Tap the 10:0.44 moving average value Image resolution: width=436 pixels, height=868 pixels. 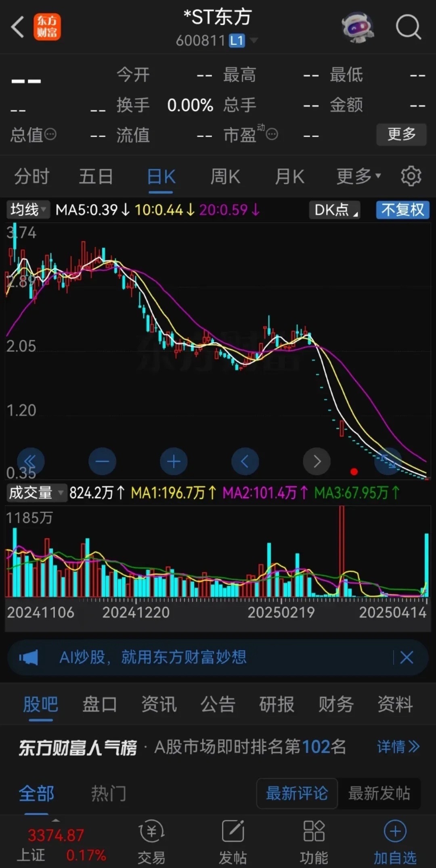click(164, 210)
